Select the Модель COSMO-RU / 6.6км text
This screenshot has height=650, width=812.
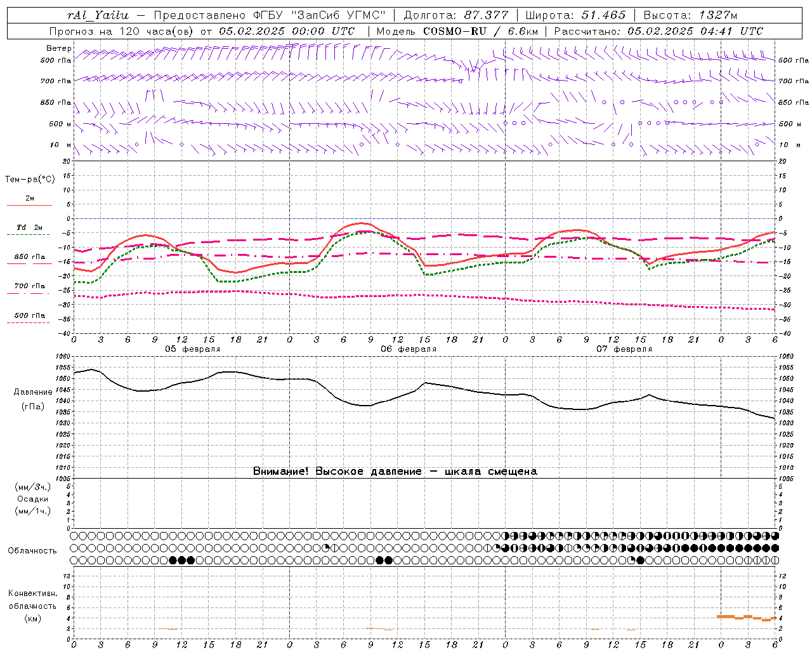click(x=457, y=31)
